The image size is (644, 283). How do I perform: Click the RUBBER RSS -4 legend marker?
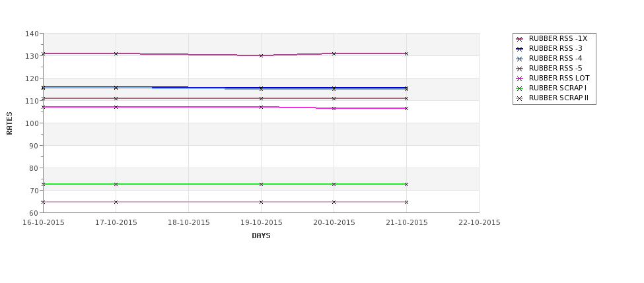[520, 59]
